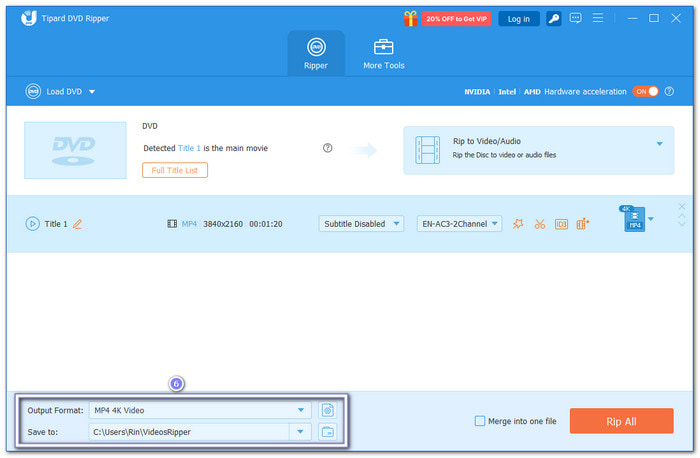Open Subtitle Disabled dropdown
The width and height of the screenshot is (700, 458).
[x=361, y=224]
